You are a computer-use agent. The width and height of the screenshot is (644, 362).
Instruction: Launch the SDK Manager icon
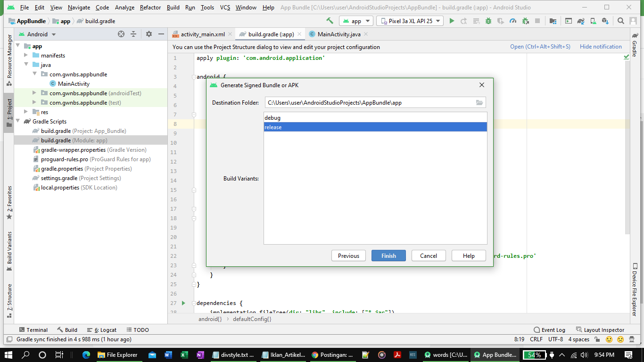pos(605,21)
